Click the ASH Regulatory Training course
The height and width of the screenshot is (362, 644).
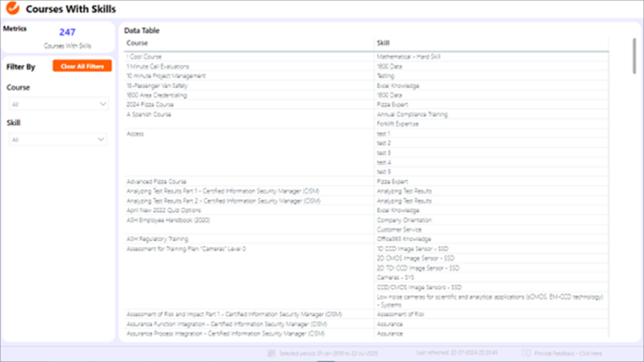pyautogui.click(x=157, y=239)
